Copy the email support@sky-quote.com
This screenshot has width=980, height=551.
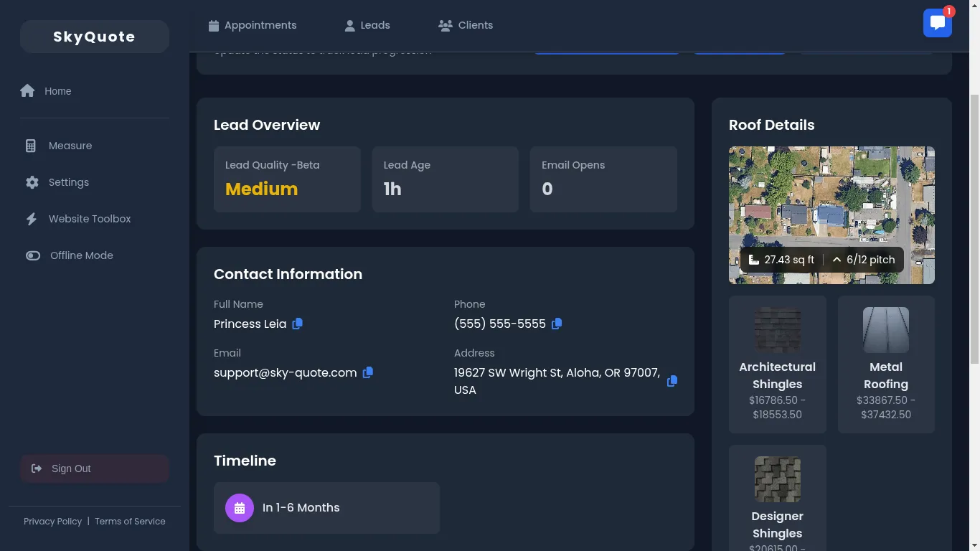[367, 372]
